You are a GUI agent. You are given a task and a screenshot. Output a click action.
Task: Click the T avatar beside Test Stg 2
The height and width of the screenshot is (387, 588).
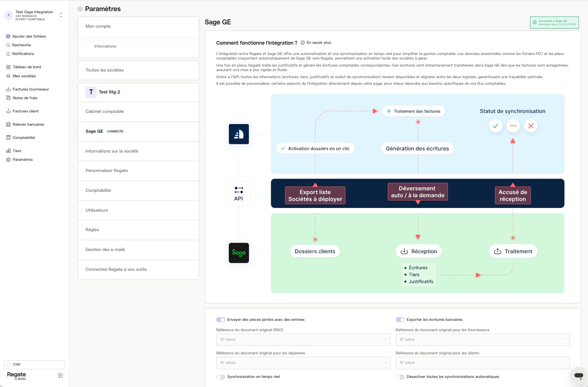91,92
